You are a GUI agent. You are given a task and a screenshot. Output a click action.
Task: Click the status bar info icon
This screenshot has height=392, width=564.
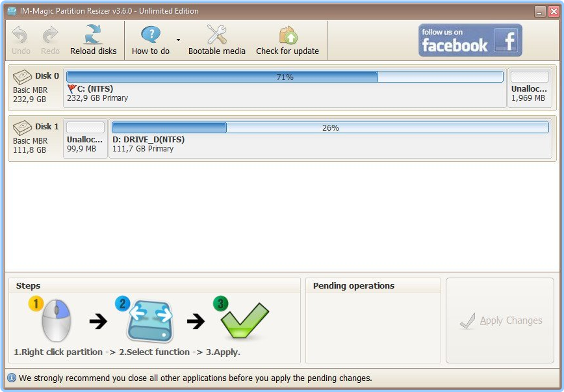12,378
